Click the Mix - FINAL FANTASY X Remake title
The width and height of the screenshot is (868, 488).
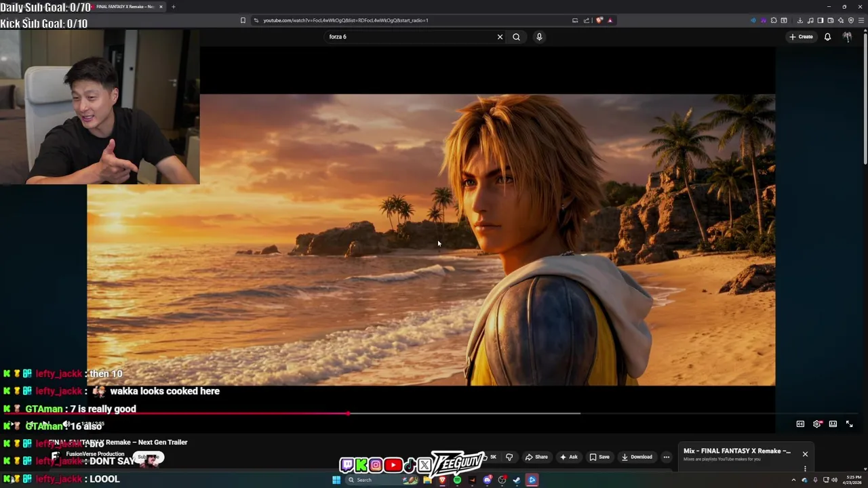point(737,451)
